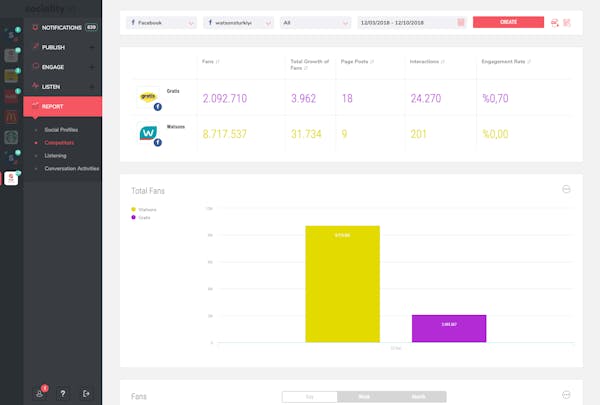Open the Notifications section
This screenshot has height=405, width=600.
(x=63, y=28)
